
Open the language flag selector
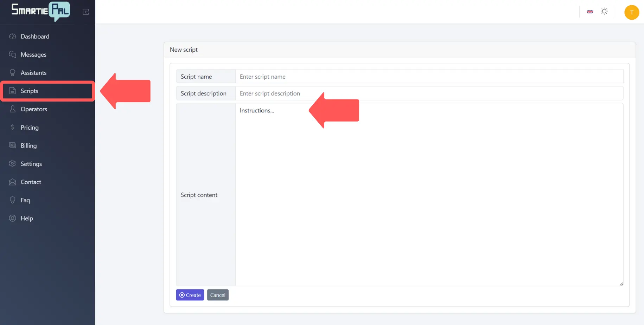(590, 12)
